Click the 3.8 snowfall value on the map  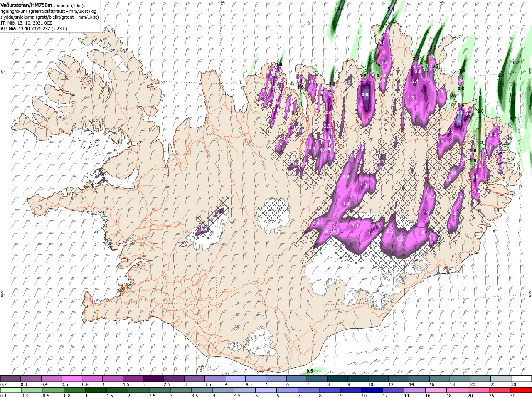(365, 94)
